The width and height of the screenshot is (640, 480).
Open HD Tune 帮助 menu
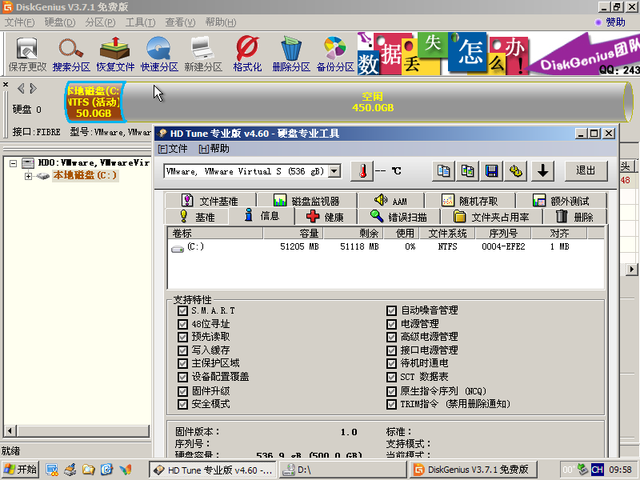214,149
